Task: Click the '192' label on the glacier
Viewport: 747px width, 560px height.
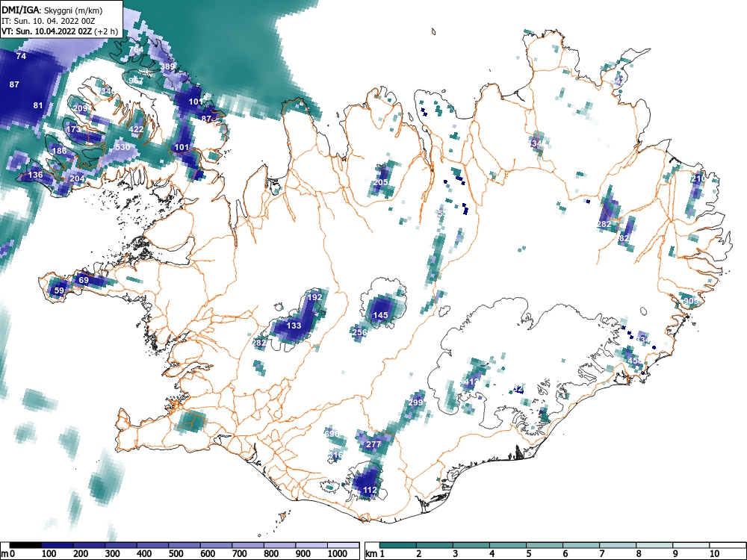Action: coord(314,297)
